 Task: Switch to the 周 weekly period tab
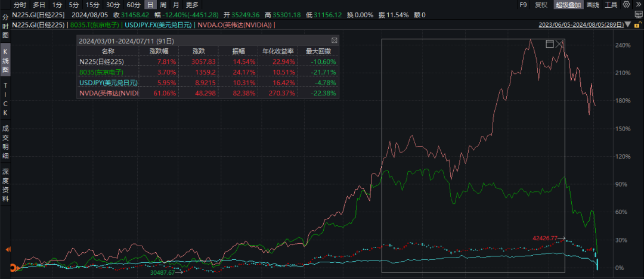click(x=163, y=5)
